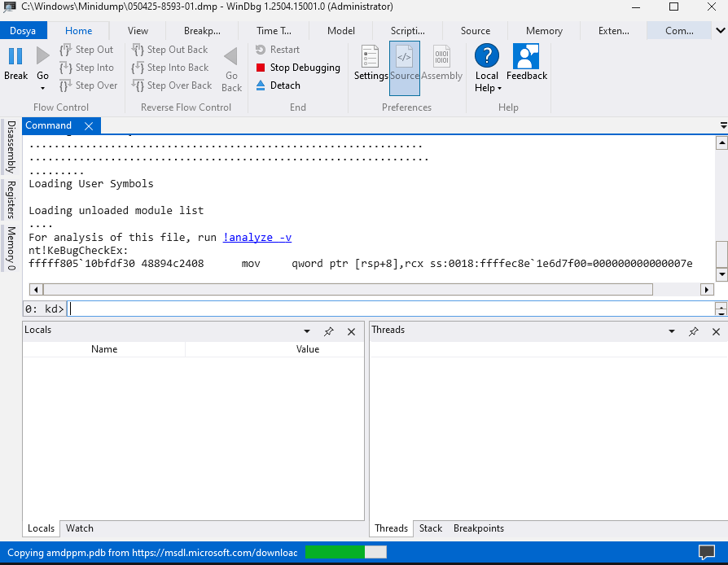Click the !analyze -v link
The width and height of the screenshot is (728, 565).
[257, 237]
